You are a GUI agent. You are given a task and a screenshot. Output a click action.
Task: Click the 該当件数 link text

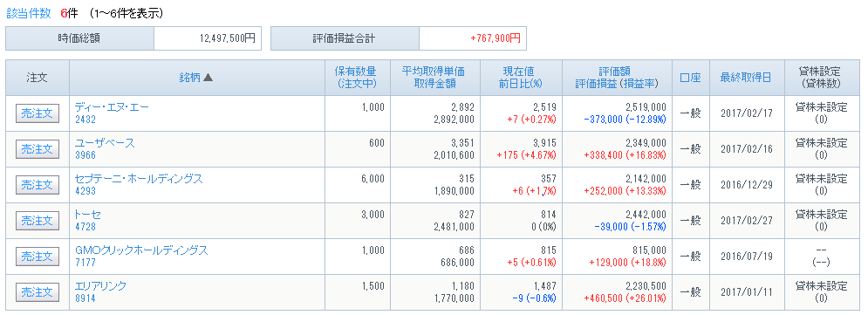(28, 14)
